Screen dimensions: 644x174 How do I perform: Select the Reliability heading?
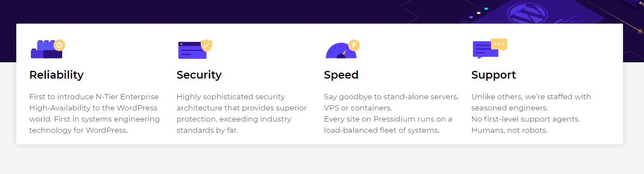[x=56, y=75]
